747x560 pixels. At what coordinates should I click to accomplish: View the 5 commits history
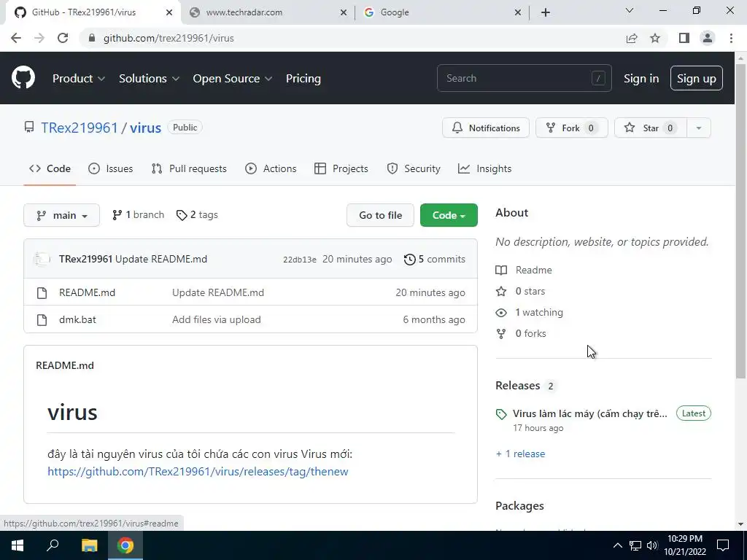point(435,260)
